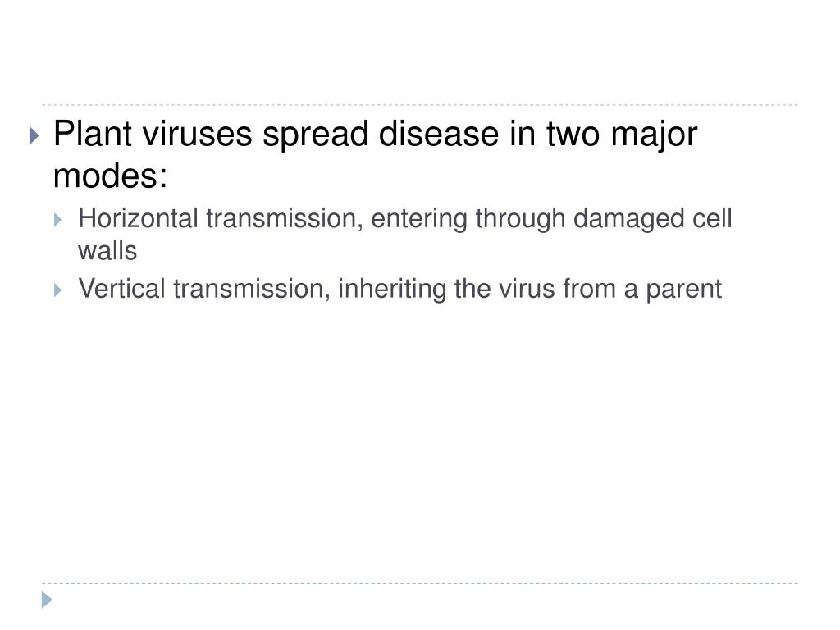Click the word 'Horizontal' in the first sub-bullet
840x630 pixels.
tap(138, 218)
